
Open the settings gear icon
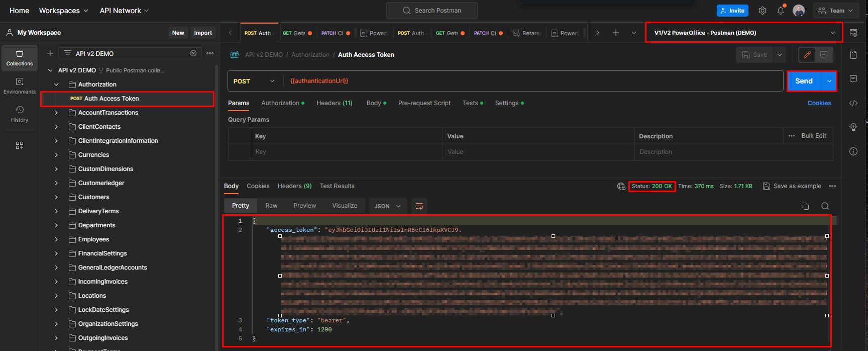coord(762,11)
